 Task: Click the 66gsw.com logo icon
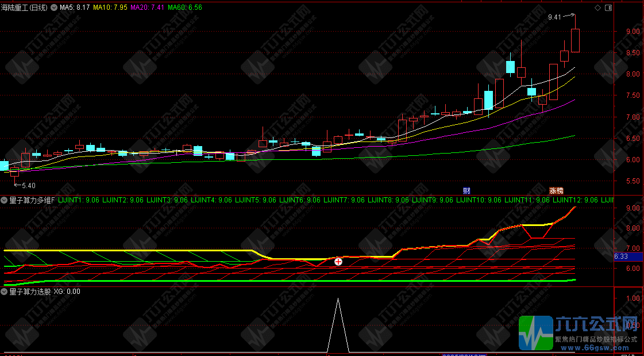[x=535, y=333]
